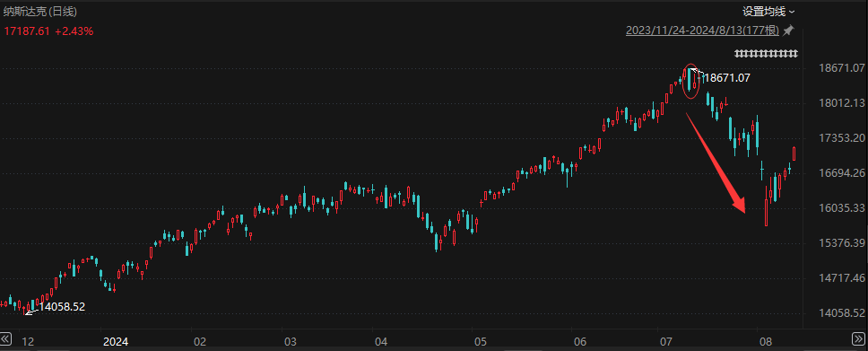
Task: Click the 04 month marker on time axis
Action: [x=382, y=341]
